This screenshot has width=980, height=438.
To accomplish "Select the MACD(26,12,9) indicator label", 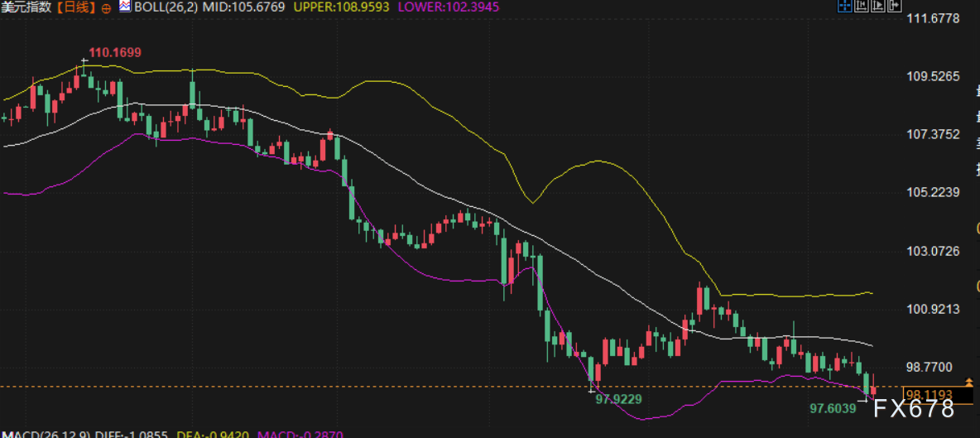I will (46, 434).
